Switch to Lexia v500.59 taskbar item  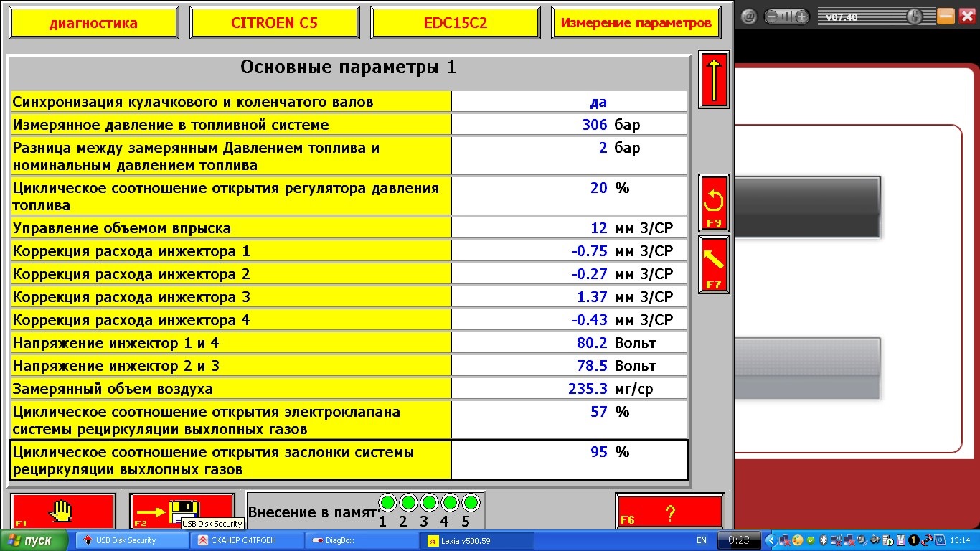(x=476, y=540)
